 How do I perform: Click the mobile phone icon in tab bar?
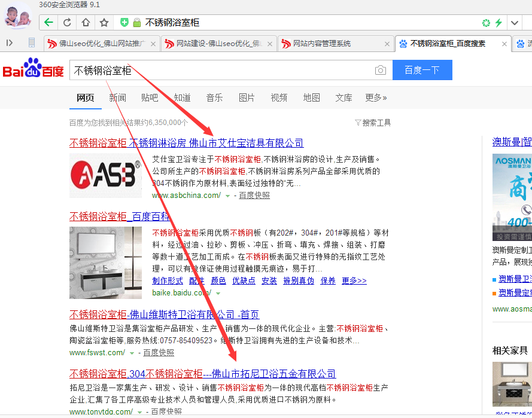pos(32,42)
